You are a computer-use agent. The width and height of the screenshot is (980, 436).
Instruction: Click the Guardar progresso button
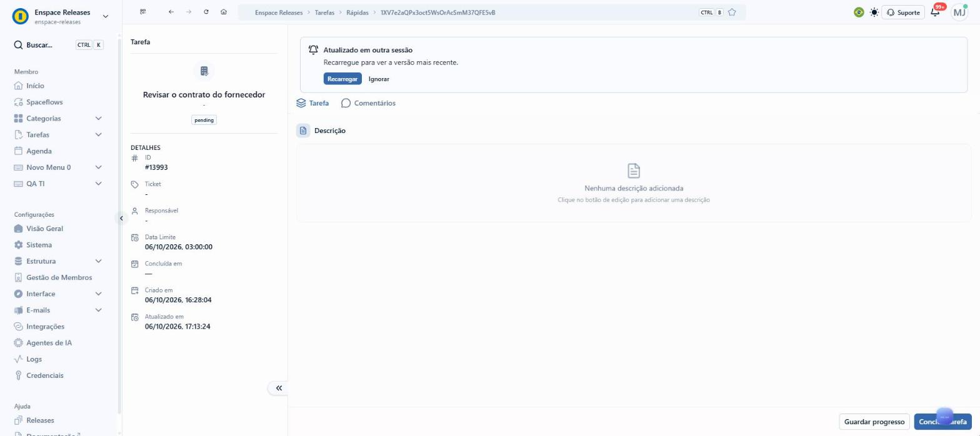[874, 422]
